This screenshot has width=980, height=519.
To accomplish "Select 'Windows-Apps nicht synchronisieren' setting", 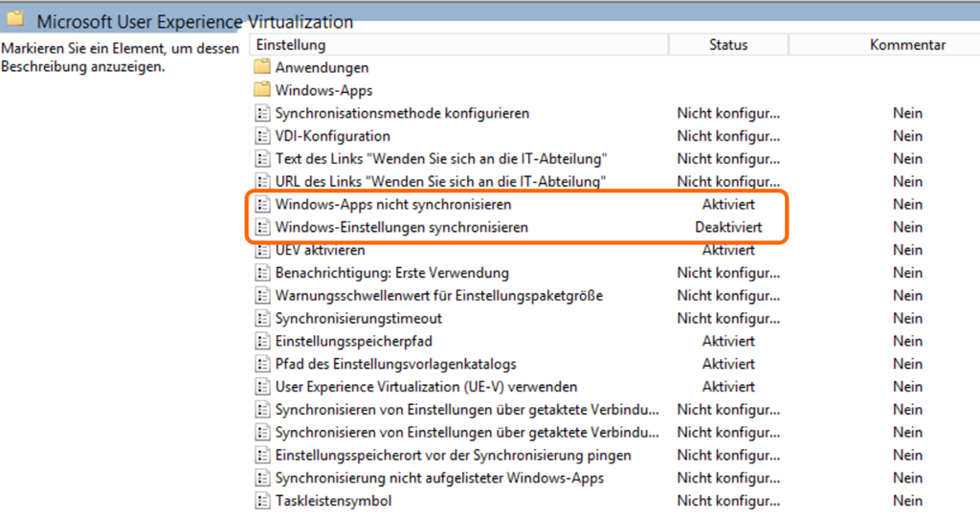I will pyautogui.click(x=392, y=205).
